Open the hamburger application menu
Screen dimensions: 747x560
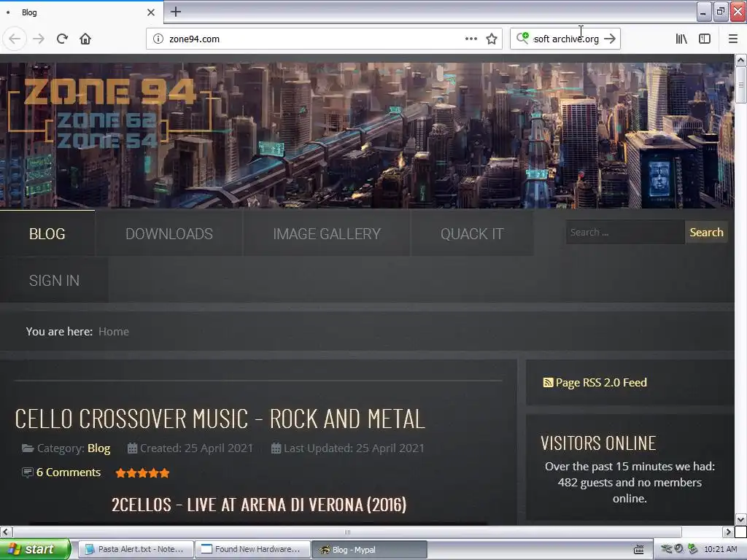click(x=733, y=39)
